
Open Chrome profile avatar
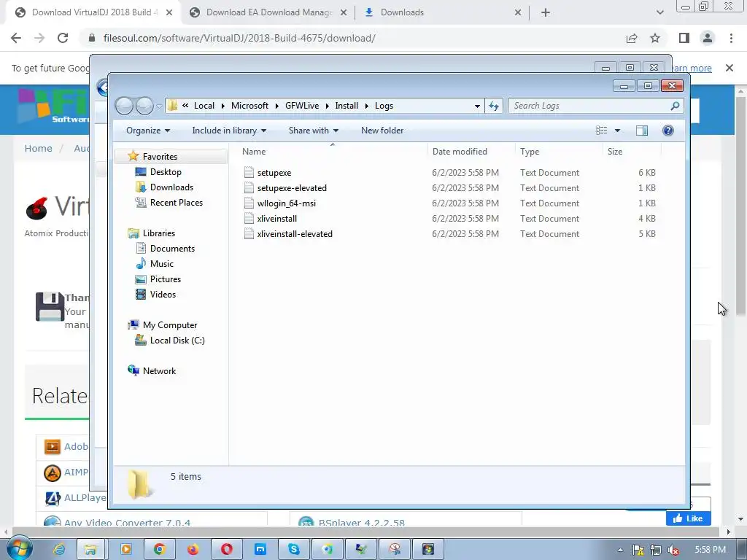[x=708, y=38]
